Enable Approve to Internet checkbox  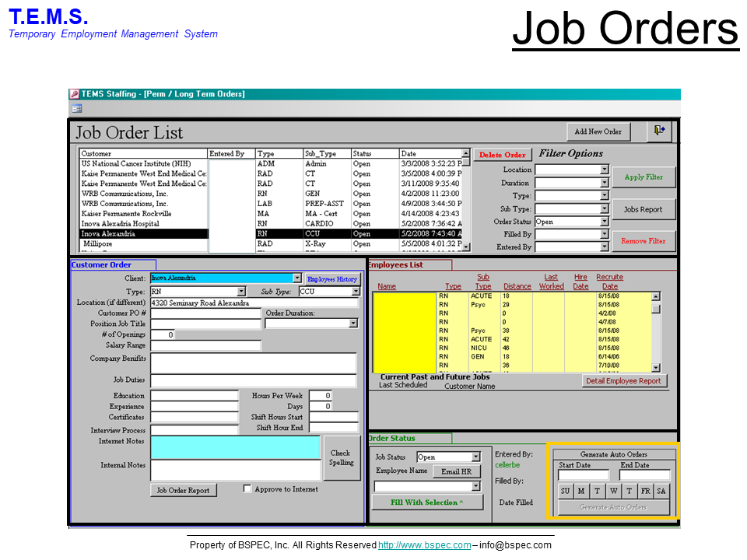[x=247, y=489]
